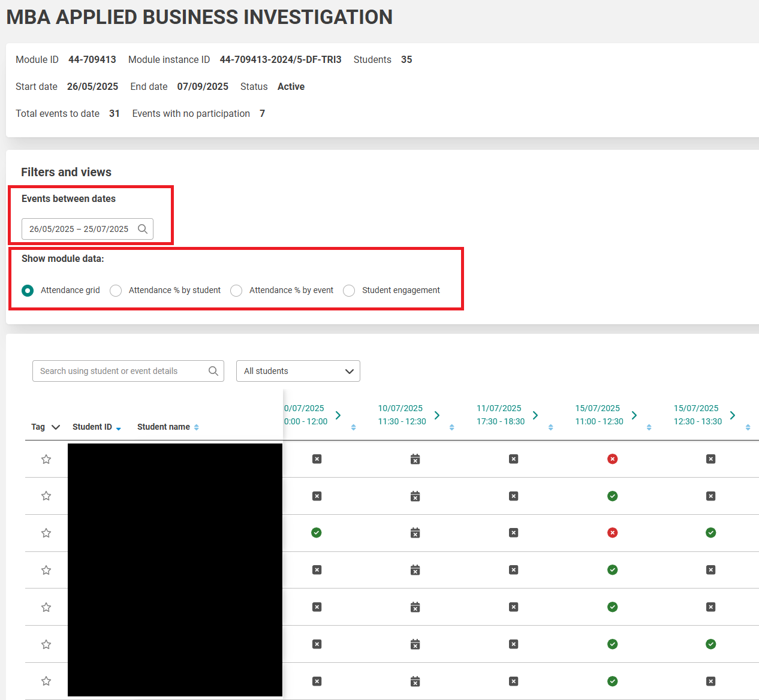Viewport: 759px width, 700px height.
Task: Click second-row green present check under 15/07/2025 11:00
Action: point(612,496)
